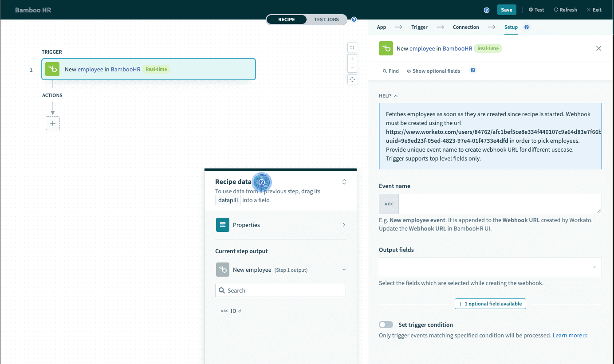Click the canvas zoom in button

(352, 59)
